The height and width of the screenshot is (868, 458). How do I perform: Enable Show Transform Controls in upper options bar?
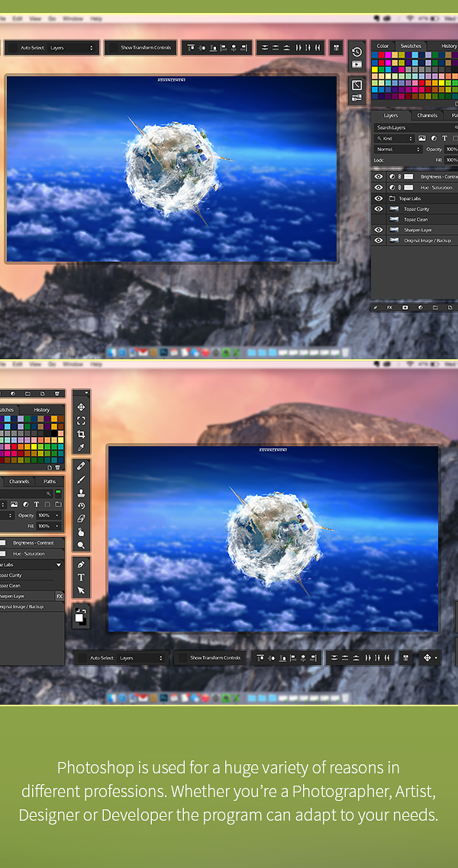coord(113,48)
